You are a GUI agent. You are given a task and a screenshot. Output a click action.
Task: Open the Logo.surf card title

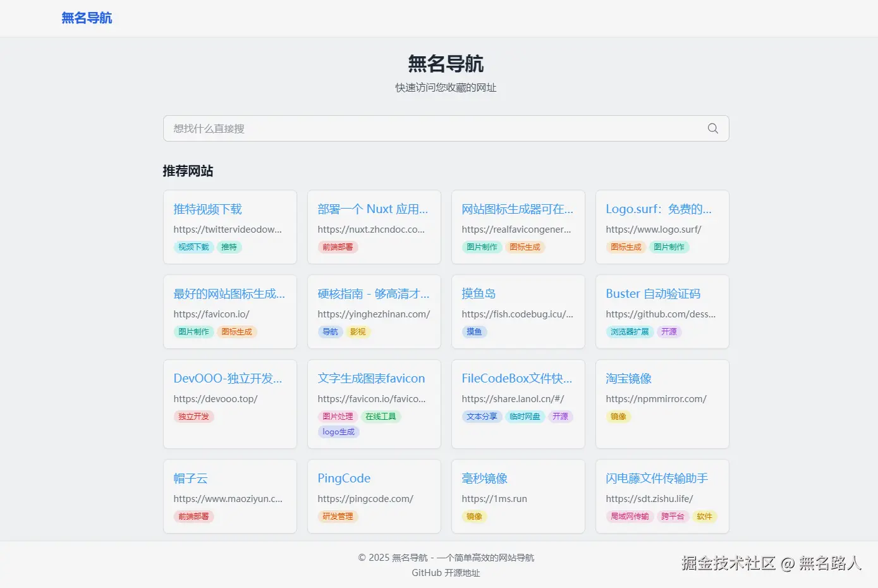pos(659,209)
